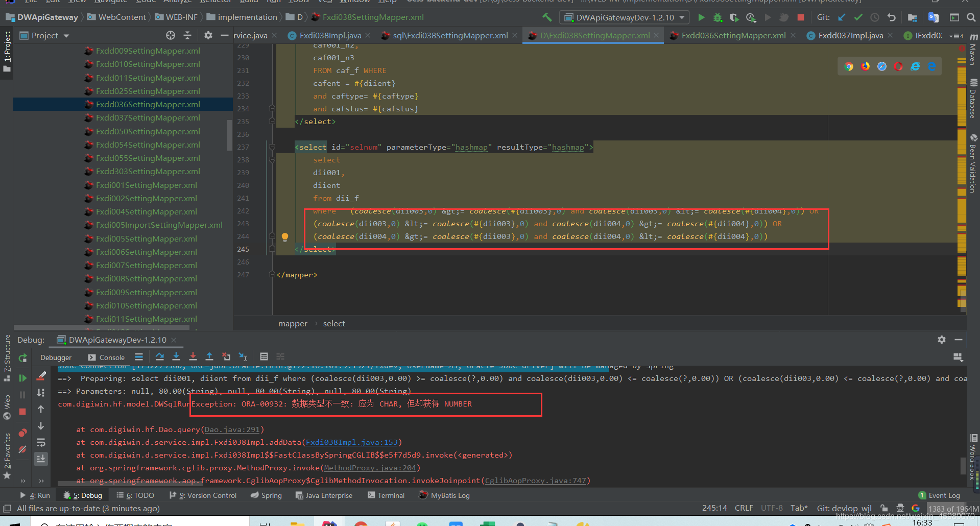Toggle soft-wrap in console
Viewport: 980px width, 526px height.
pos(41,443)
